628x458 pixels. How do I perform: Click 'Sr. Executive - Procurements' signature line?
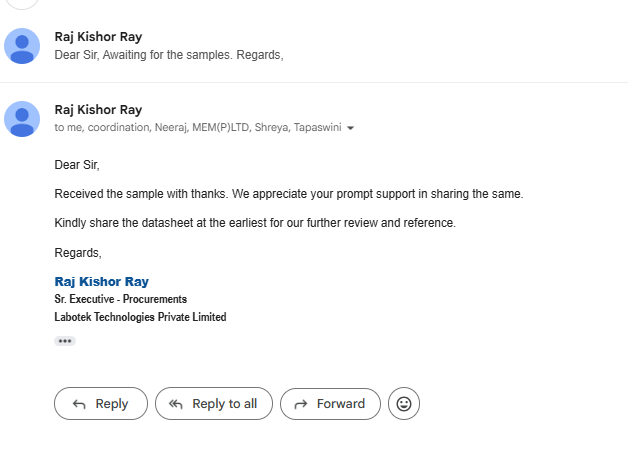click(x=121, y=299)
